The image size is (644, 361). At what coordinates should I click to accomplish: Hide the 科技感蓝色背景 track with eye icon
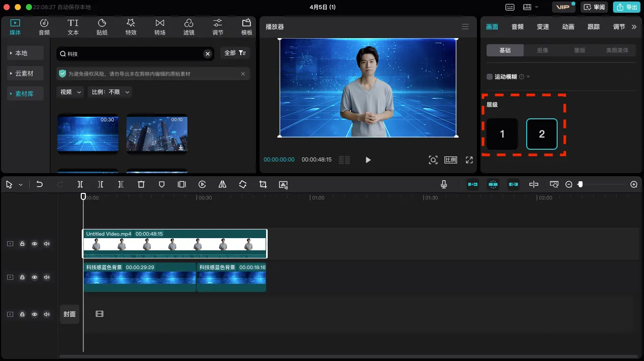point(35,277)
